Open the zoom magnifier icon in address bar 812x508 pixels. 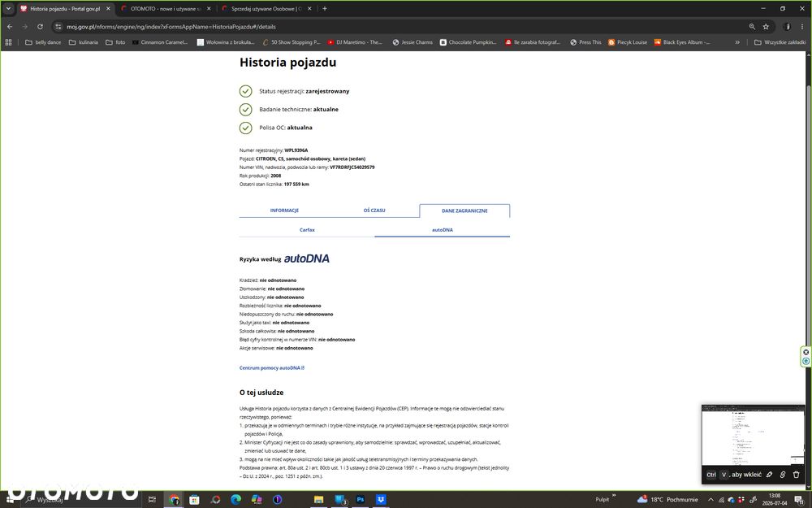tap(751, 27)
